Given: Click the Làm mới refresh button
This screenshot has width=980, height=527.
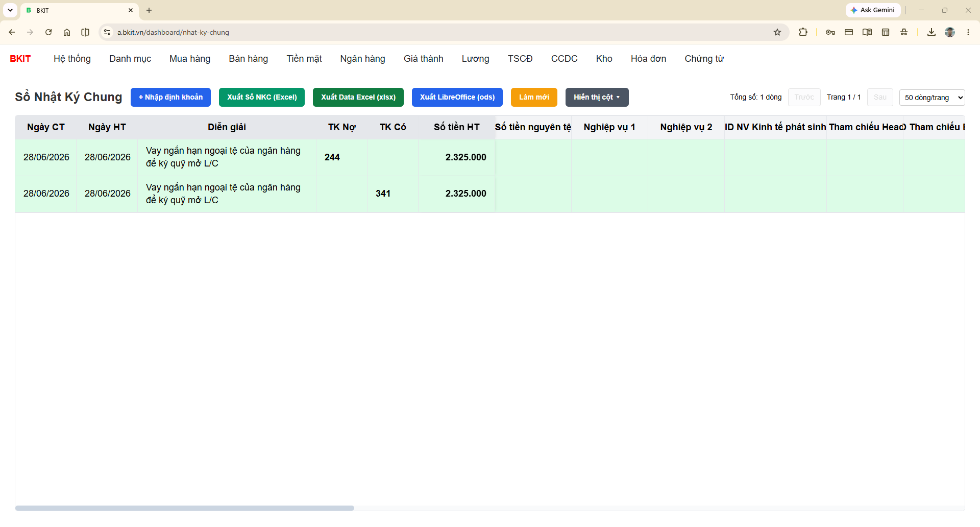Looking at the screenshot, I should pyautogui.click(x=534, y=97).
